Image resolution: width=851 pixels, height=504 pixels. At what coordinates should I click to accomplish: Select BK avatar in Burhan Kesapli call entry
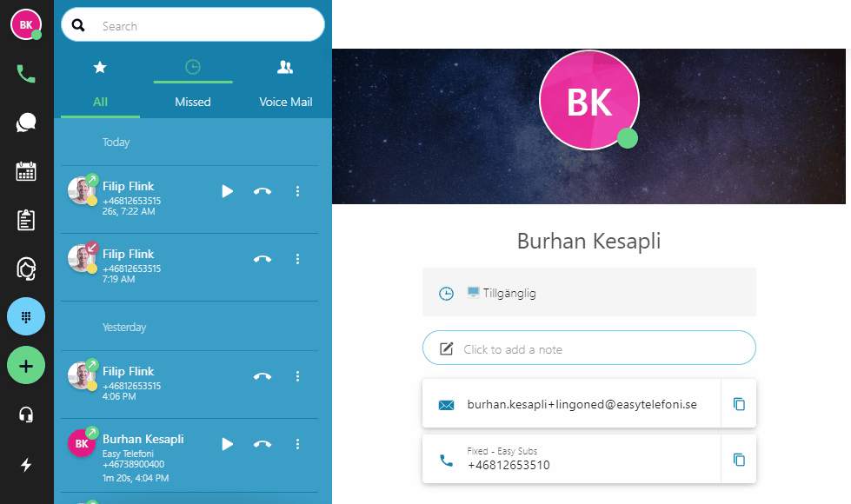tap(82, 442)
